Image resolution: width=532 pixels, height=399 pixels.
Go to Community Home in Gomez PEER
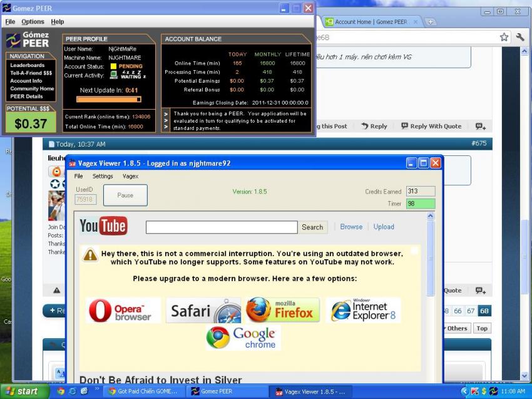(32, 88)
